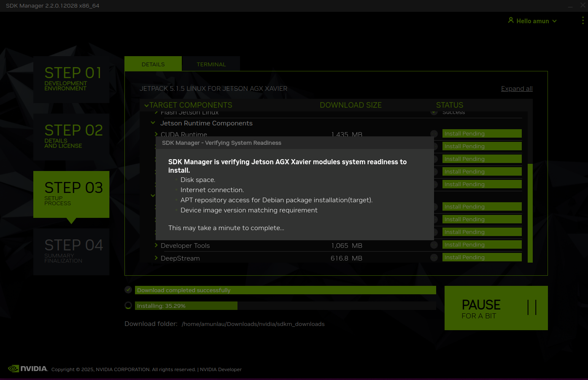Viewport: 588px width, 380px height.
Task: Click the Internet connection check item
Action: (x=212, y=190)
